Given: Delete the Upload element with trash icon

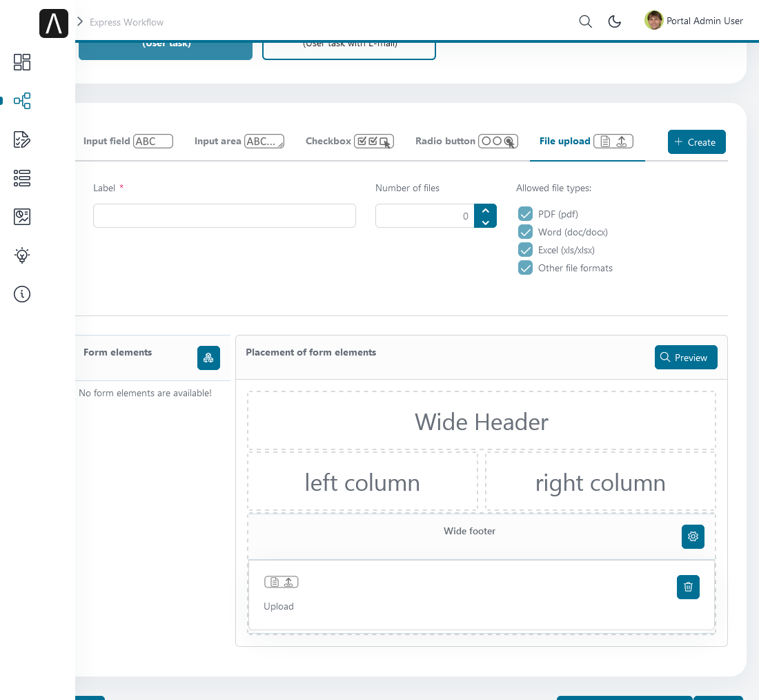Looking at the screenshot, I should (x=688, y=587).
